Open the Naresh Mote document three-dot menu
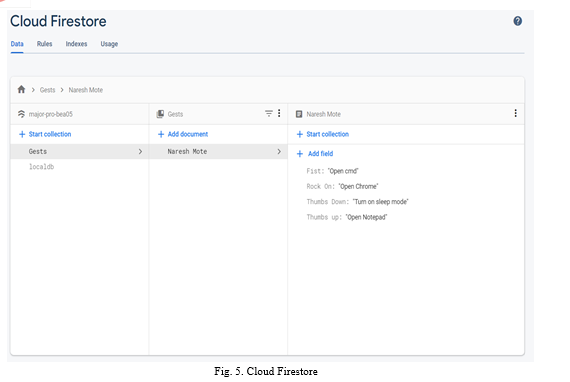570x382 pixels. click(515, 113)
